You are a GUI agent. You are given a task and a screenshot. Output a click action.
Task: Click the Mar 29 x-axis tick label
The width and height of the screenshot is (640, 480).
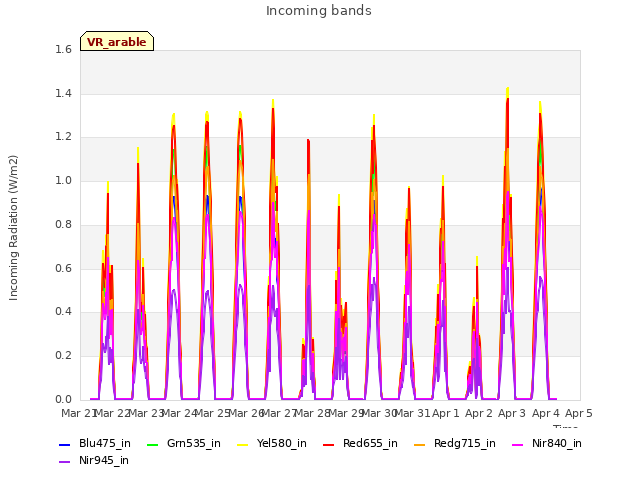(x=346, y=413)
